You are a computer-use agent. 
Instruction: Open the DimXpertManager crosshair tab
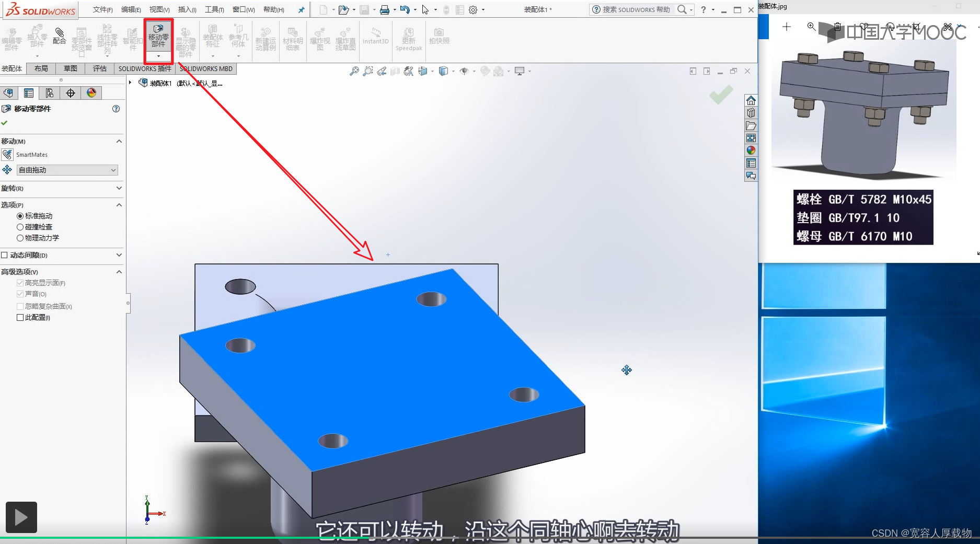(71, 93)
